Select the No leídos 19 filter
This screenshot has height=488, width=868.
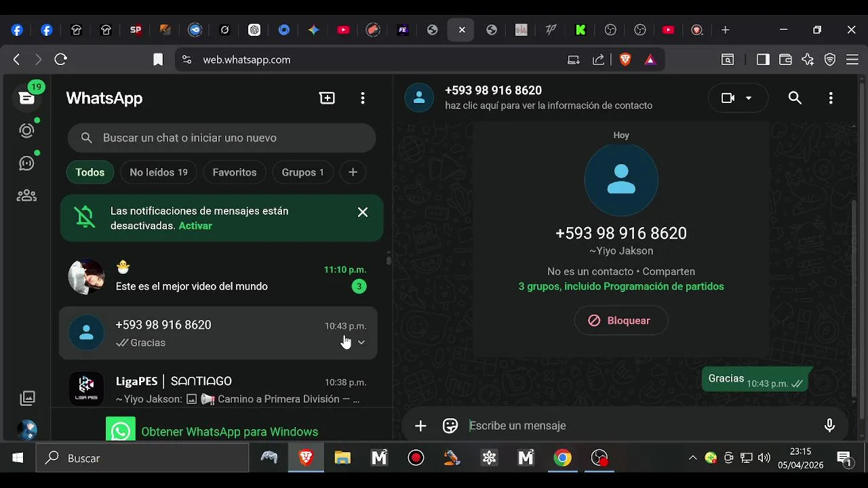click(x=159, y=172)
